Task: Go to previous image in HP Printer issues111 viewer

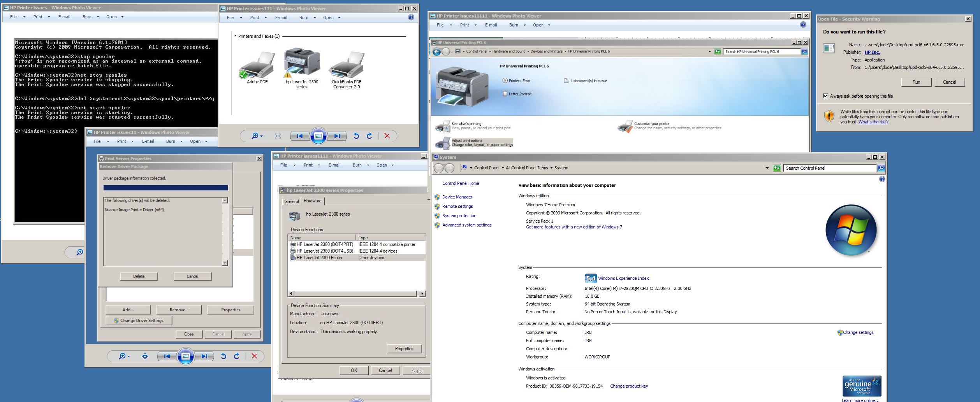Action: pyautogui.click(x=300, y=136)
